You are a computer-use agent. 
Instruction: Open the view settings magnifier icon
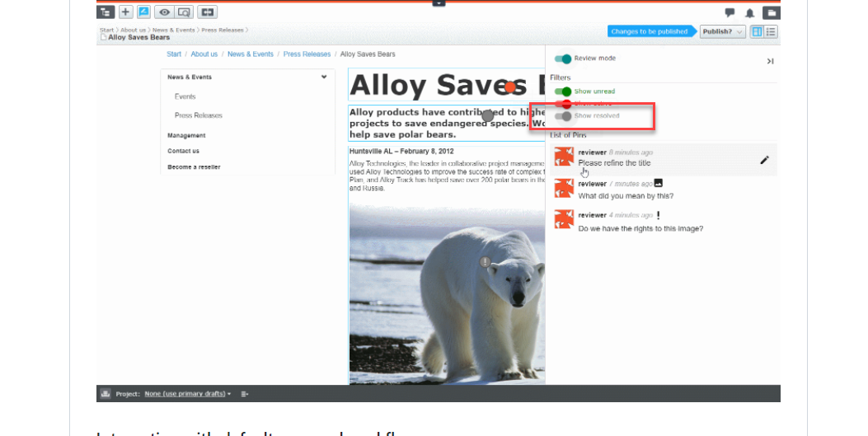coord(184,12)
